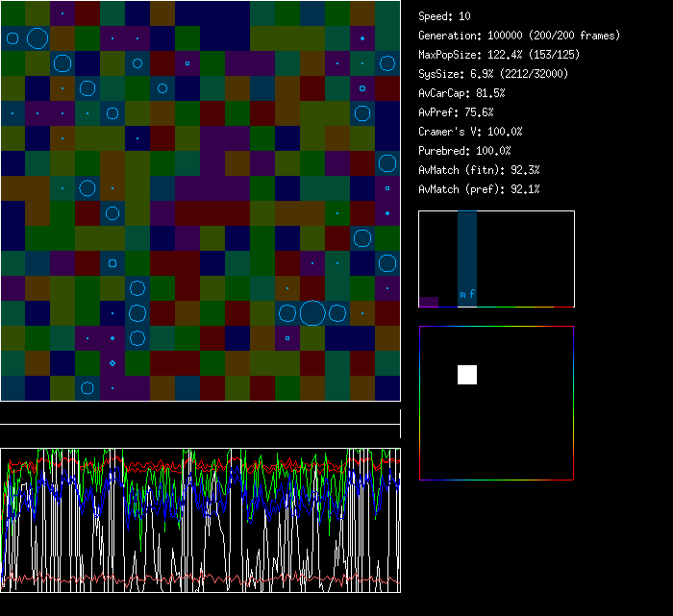Screen dimensions: 673x616
Task: Select the SysSize statistic line
Action: point(493,74)
